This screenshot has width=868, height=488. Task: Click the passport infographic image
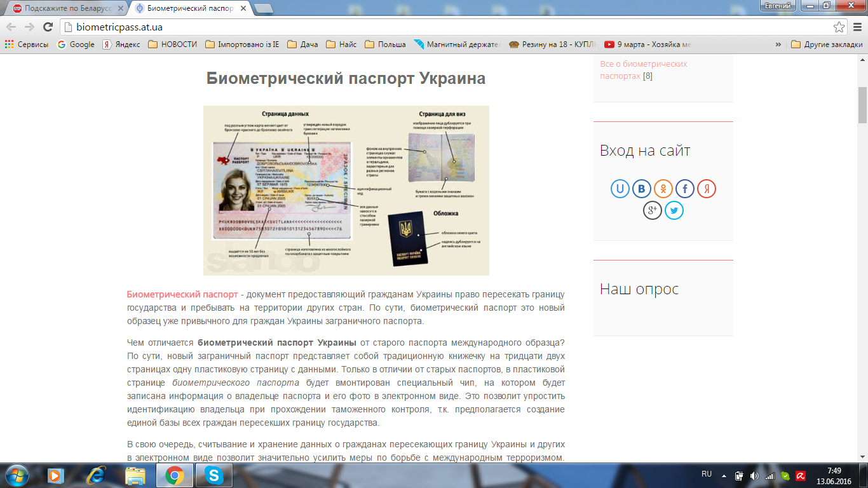pyautogui.click(x=346, y=191)
